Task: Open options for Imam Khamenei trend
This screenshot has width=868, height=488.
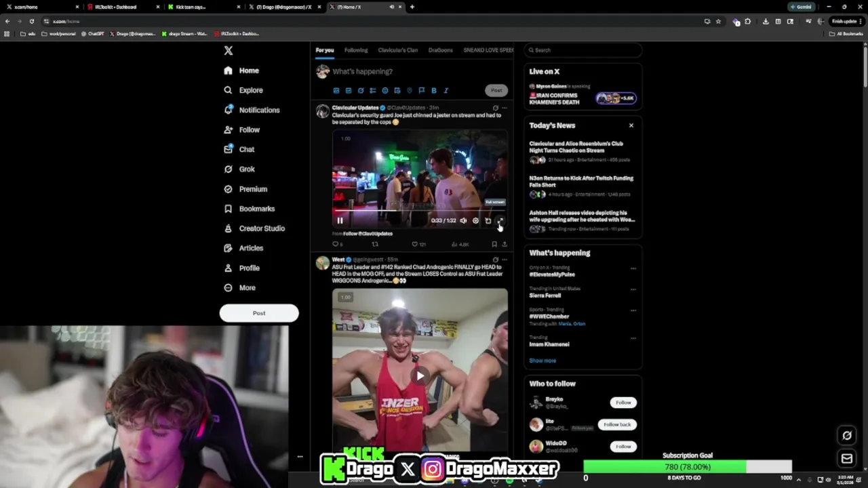Action: coord(633,338)
